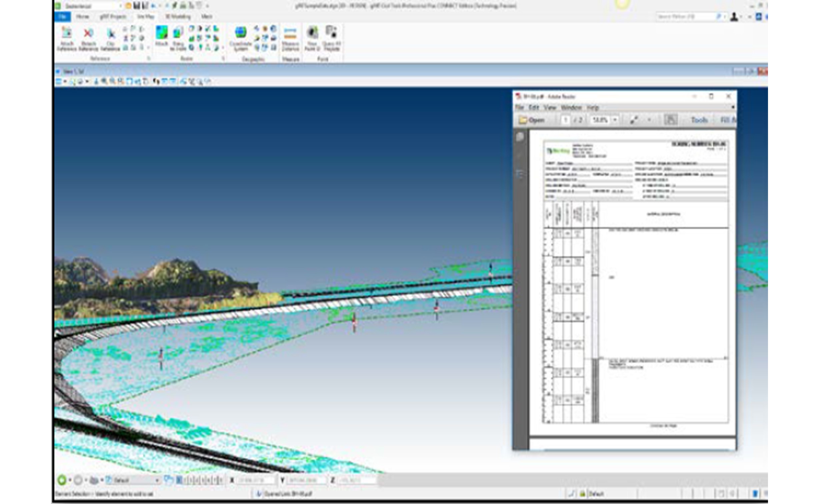Open the zoom percentage dropdown in Adobe Reader
This screenshot has width=819, height=504.
pos(615,120)
